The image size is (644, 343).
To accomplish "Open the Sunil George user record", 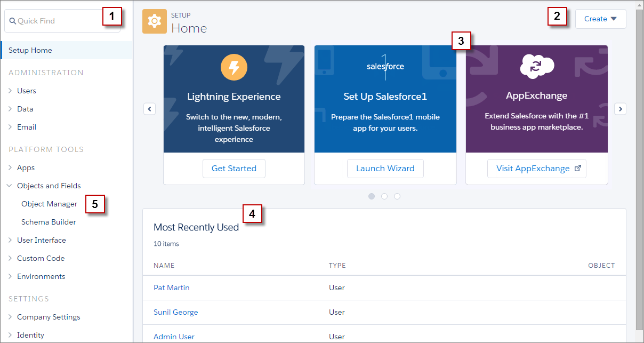I will [176, 312].
